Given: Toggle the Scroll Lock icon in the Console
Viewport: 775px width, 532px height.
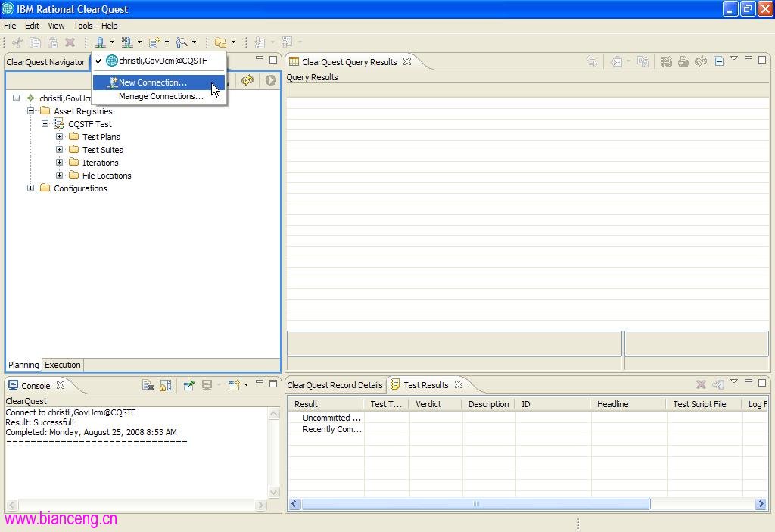Looking at the screenshot, I should [166, 385].
